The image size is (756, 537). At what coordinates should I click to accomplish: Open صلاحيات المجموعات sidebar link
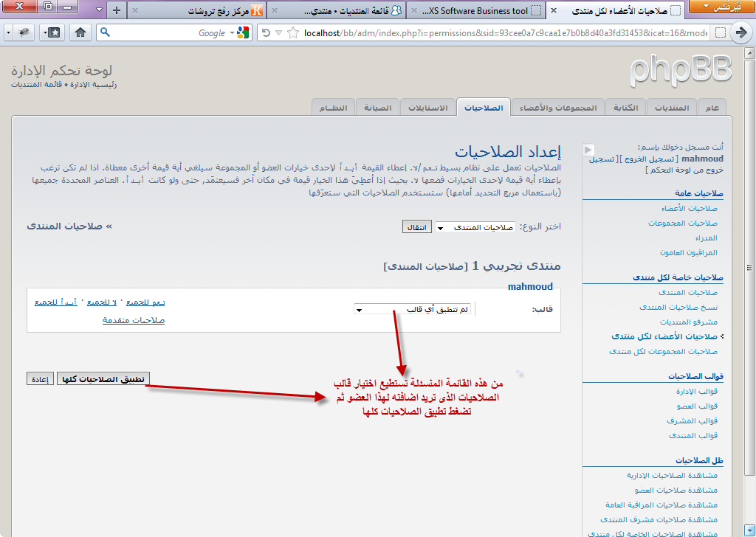[x=683, y=224]
